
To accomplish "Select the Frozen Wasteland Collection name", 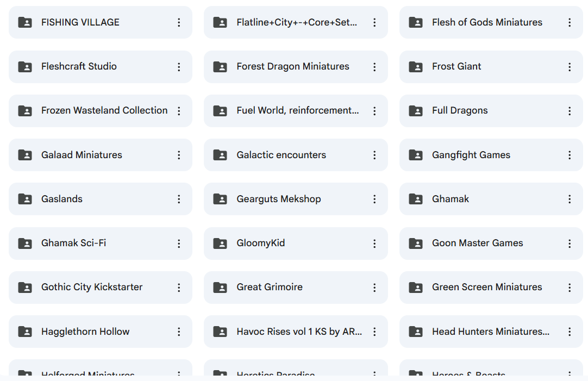I will pyautogui.click(x=104, y=110).
